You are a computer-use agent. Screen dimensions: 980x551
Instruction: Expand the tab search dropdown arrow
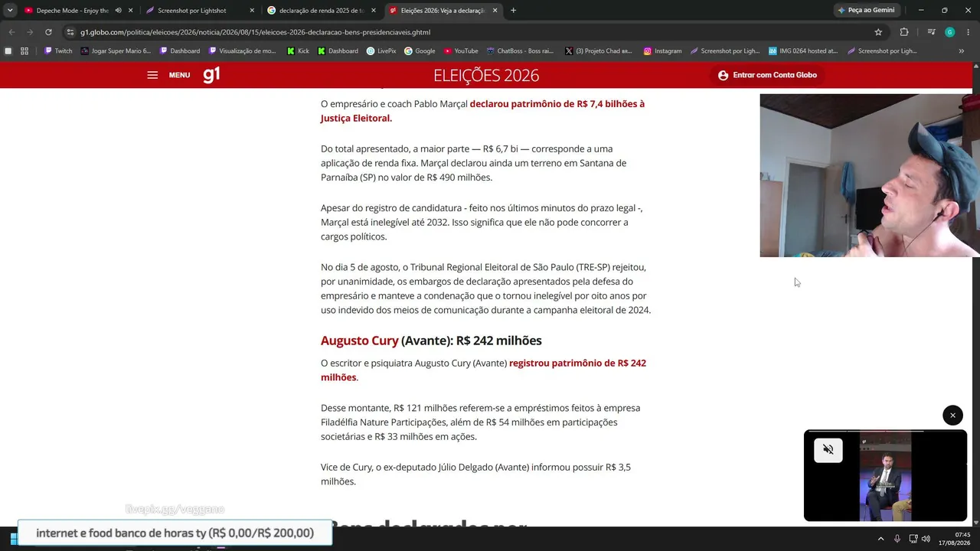[10, 11]
